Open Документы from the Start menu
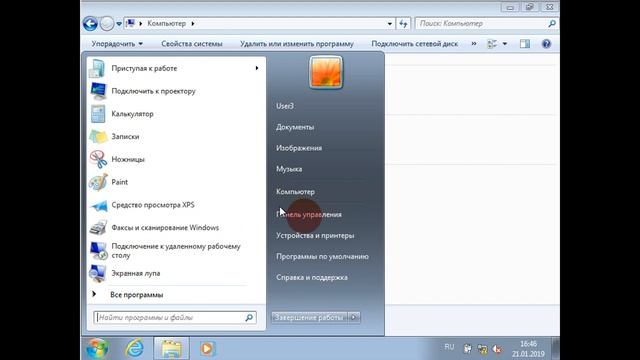The image size is (640, 360). (295, 127)
